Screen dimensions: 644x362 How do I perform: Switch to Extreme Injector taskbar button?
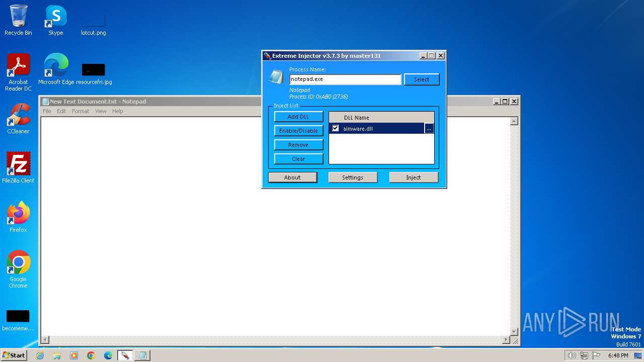tap(125, 355)
